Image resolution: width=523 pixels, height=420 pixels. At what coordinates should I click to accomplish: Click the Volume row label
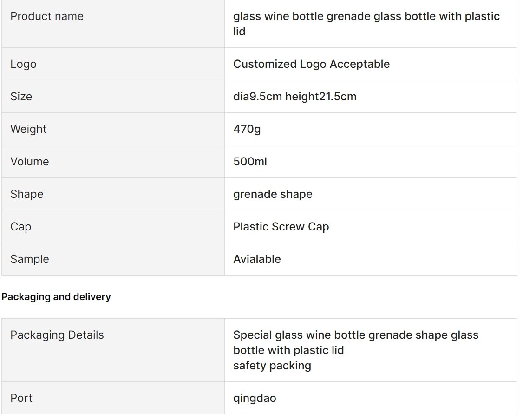pos(30,162)
